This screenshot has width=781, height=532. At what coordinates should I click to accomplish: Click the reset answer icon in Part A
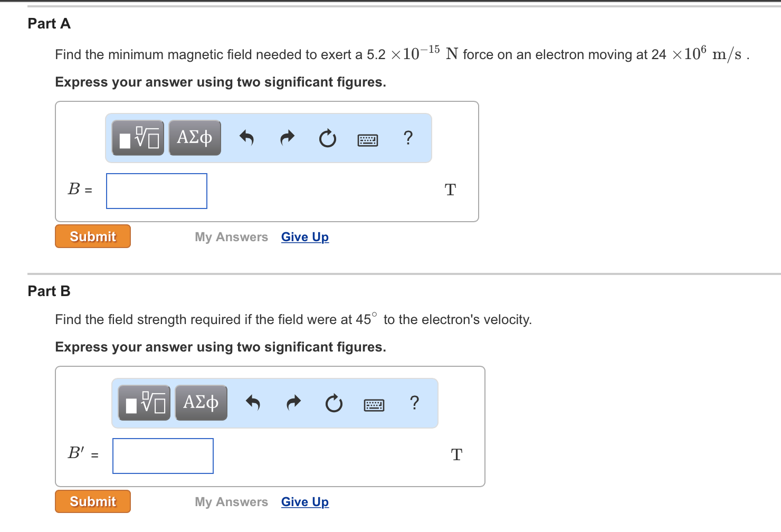click(327, 138)
